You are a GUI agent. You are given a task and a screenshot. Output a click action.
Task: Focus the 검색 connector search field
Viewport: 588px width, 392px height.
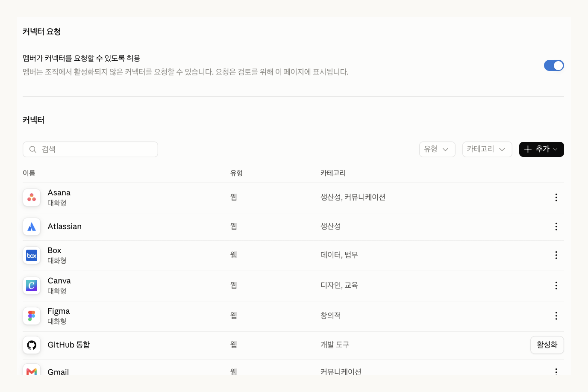click(90, 149)
